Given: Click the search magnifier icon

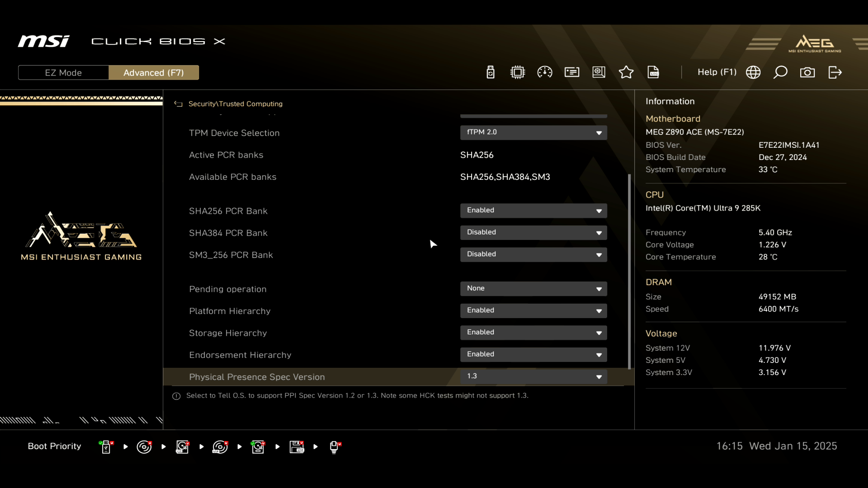Looking at the screenshot, I should click(780, 72).
